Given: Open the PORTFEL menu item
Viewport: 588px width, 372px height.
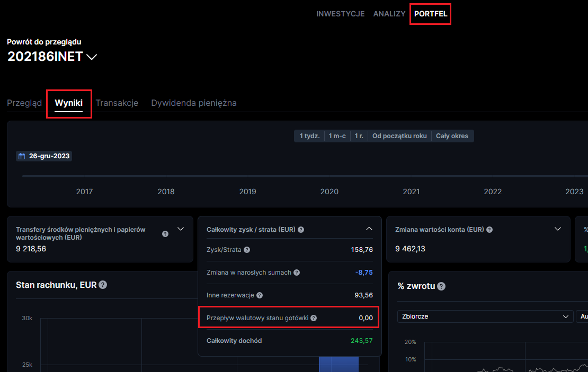Looking at the screenshot, I should tap(431, 14).
